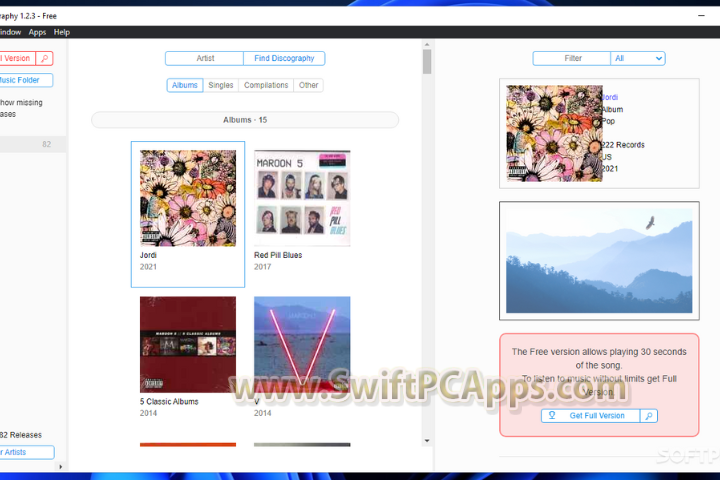The height and width of the screenshot is (480, 720).
Task: Click the magnifier icon next to Get Full Version
Action: [x=649, y=415]
